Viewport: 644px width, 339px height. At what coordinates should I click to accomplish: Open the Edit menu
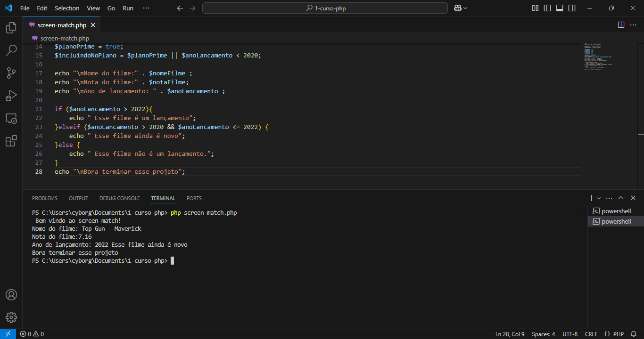point(42,8)
